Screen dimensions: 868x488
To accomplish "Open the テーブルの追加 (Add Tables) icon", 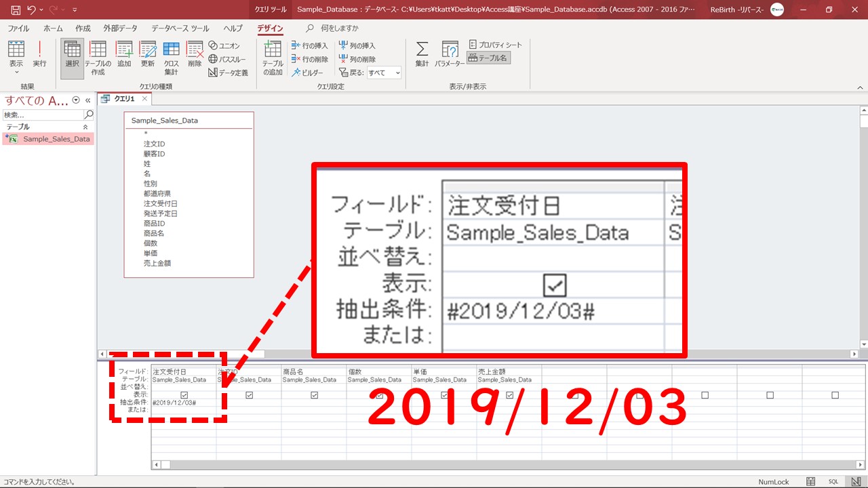I will point(273,57).
